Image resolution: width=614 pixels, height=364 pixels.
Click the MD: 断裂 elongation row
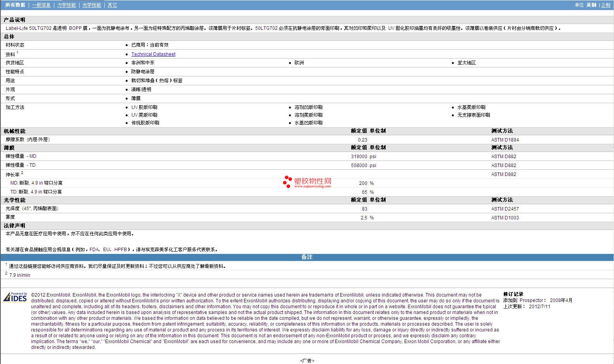tap(307, 183)
